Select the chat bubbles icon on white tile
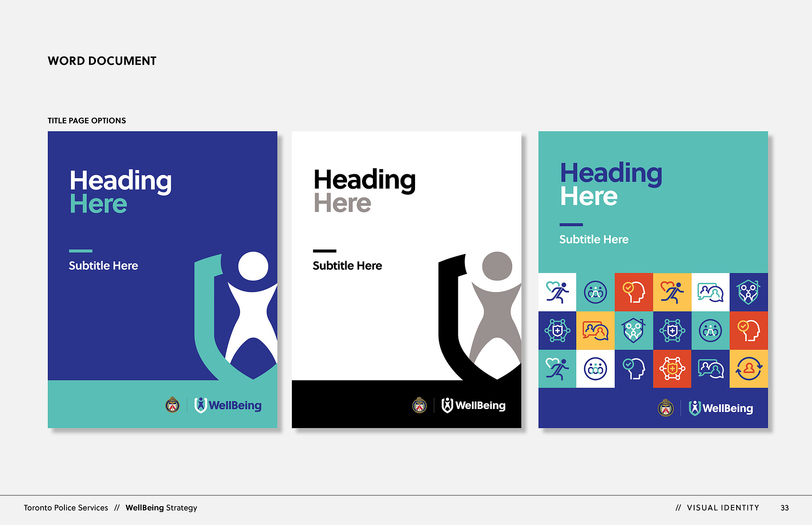 [x=710, y=292]
